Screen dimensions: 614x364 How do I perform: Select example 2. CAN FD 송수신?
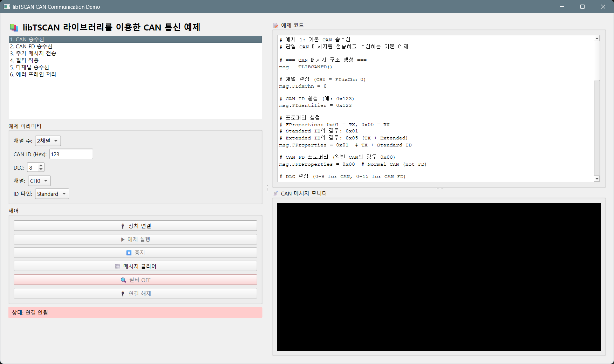[135, 46]
